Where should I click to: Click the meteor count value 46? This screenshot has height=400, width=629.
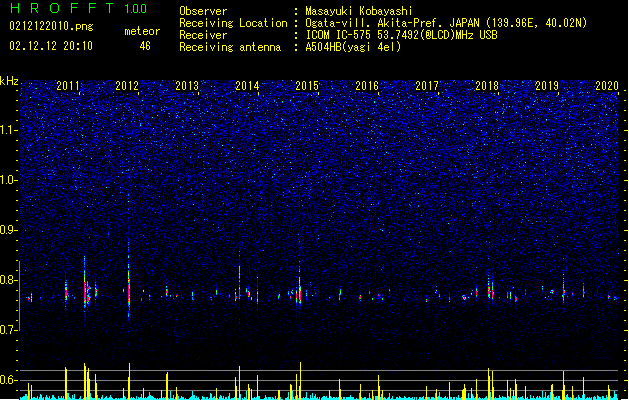[x=145, y=46]
